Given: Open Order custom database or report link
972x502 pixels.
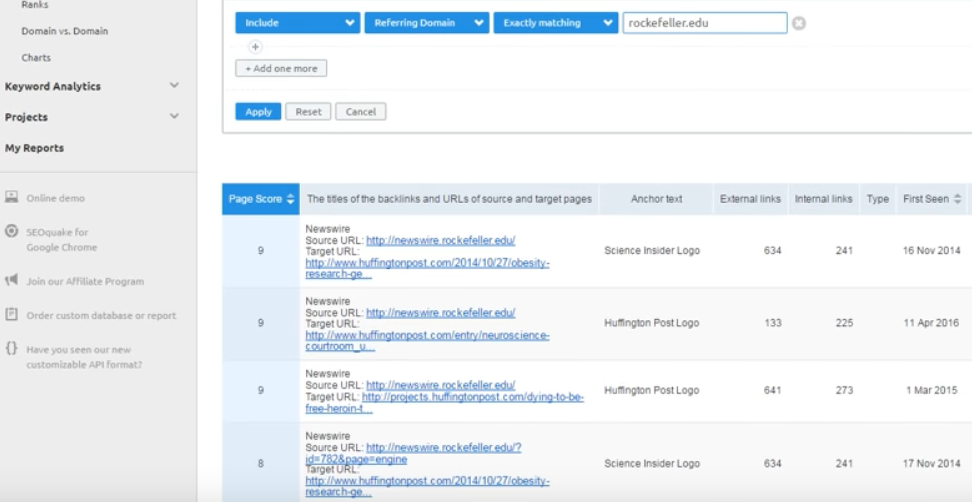Looking at the screenshot, I should pos(101,315).
